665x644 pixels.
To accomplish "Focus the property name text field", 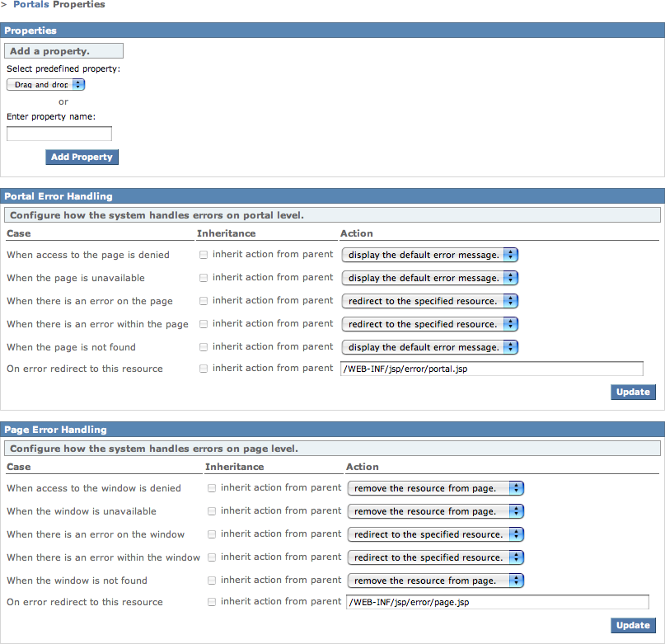I will tap(59, 134).
